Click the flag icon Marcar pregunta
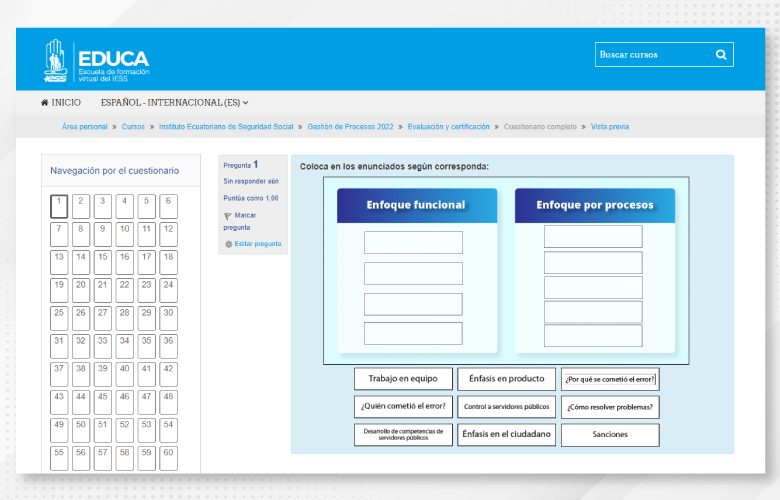The image size is (780, 500). pos(228,216)
